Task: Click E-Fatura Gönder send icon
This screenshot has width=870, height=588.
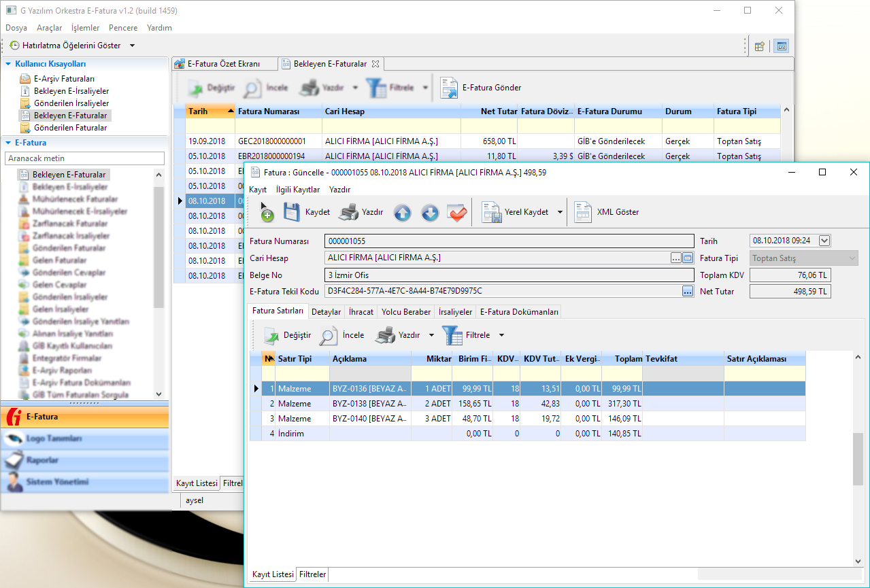Action: 449,88
